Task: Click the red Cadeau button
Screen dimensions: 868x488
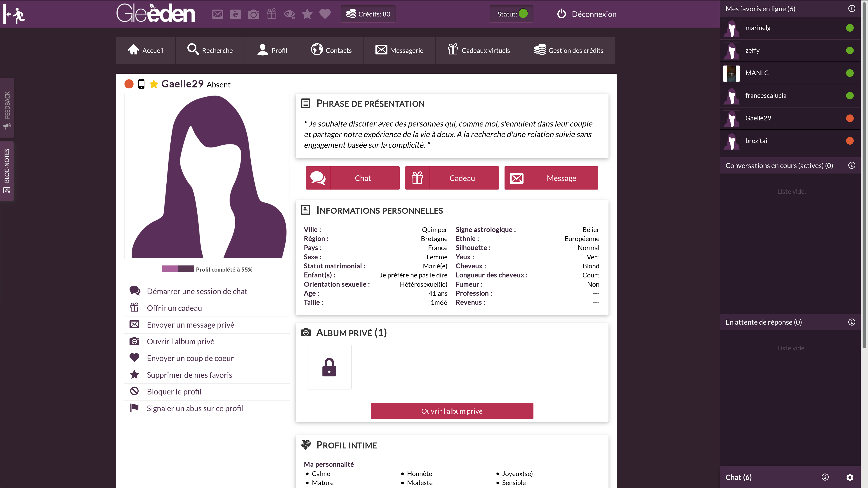Action: [x=452, y=178]
